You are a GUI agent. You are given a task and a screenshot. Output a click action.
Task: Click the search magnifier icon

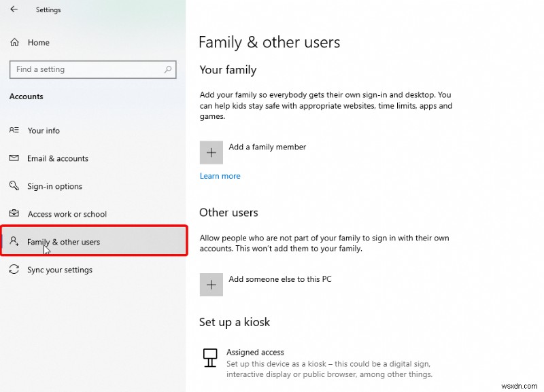click(167, 69)
